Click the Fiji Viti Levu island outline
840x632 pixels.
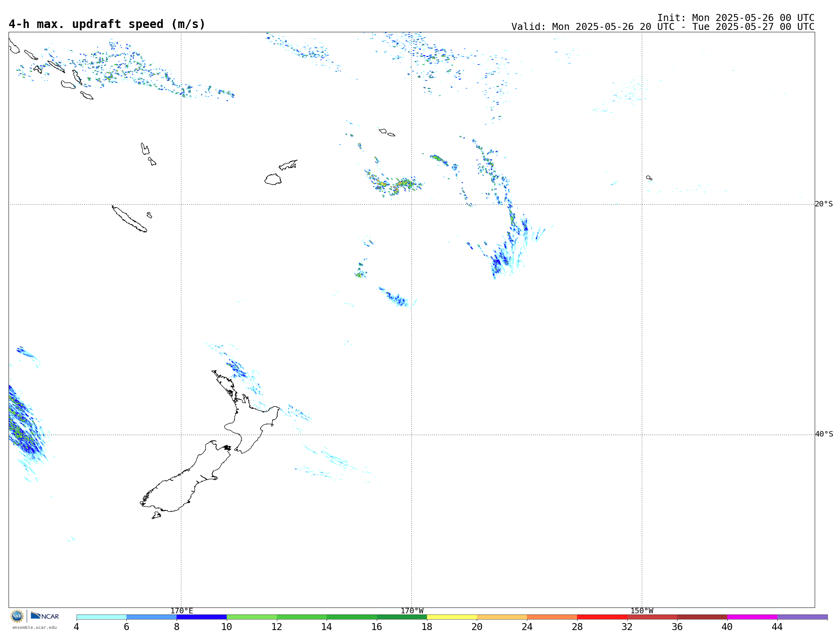pyautogui.click(x=273, y=179)
